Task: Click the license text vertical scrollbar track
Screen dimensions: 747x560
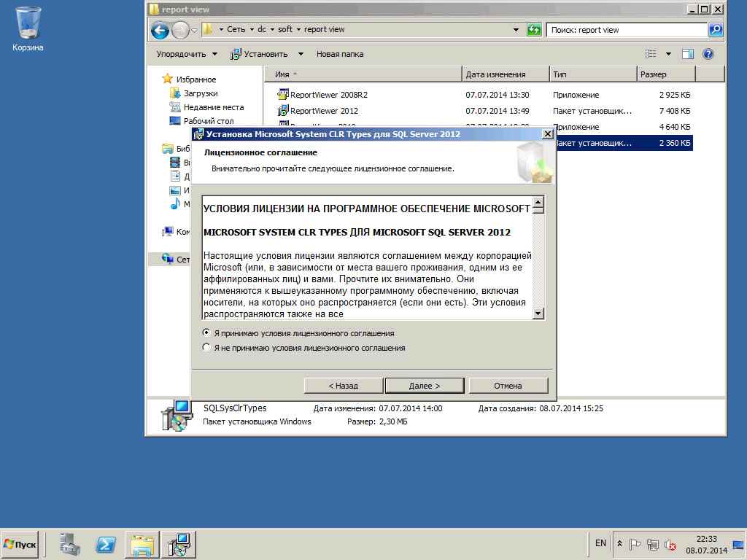Action: click(x=538, y=260)
